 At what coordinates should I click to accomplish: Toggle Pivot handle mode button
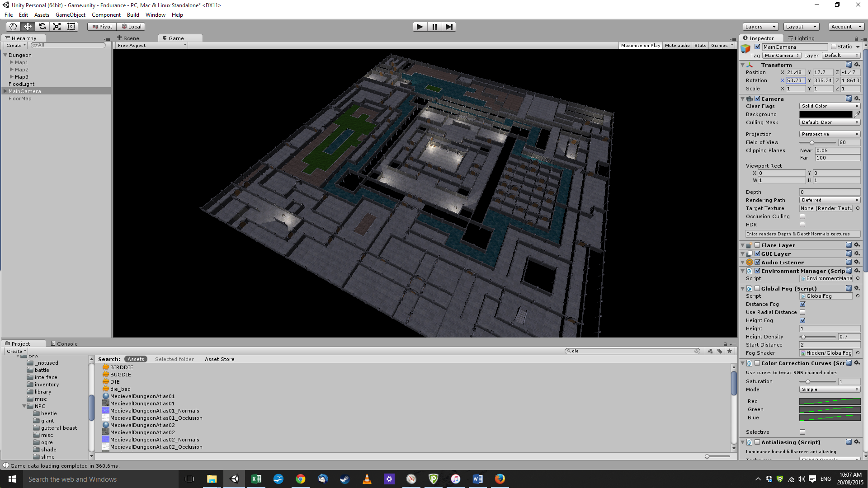point(102,27)
